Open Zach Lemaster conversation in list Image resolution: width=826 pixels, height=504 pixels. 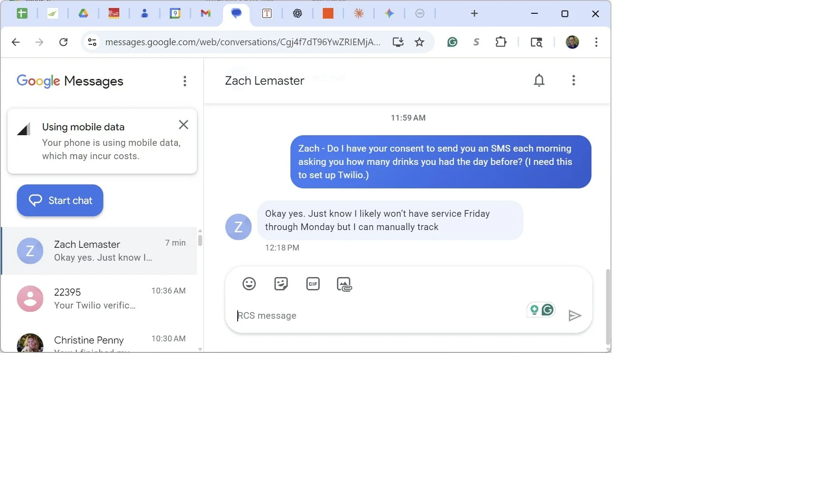click(99, 251)
